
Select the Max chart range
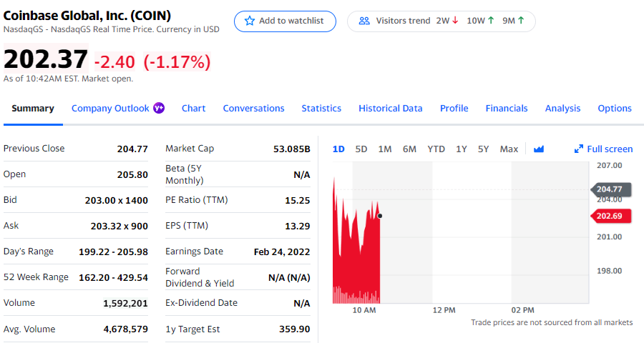tap(509, 149)
